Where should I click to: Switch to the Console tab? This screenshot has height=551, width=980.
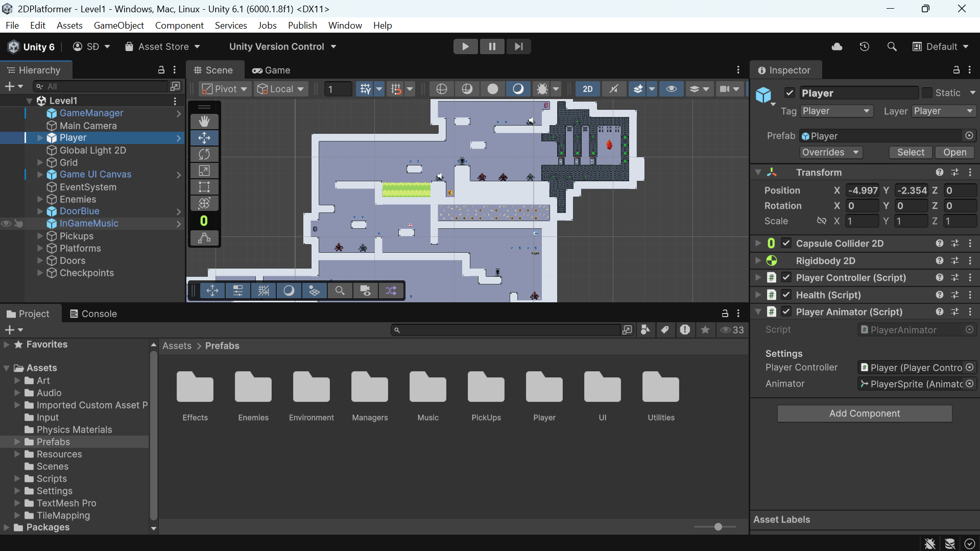pyautogui.click(x=93, y=314)
